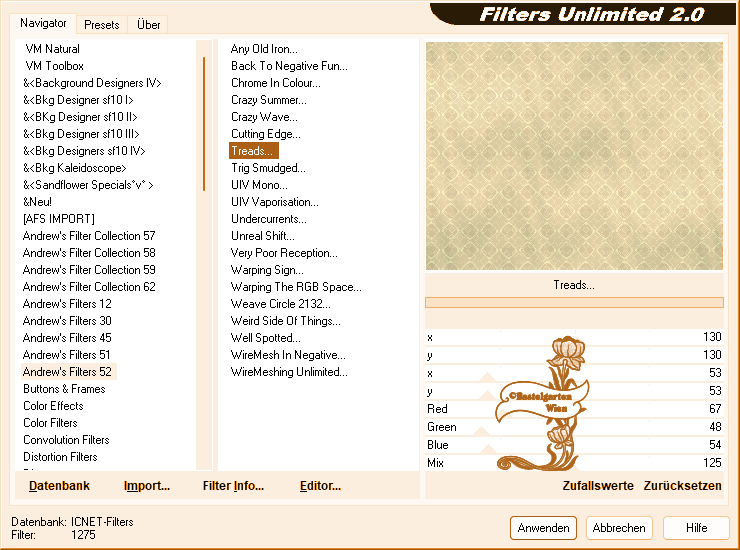Open the filter Editor...
The height and width of the screenshot is (550, 740).
click(x=320, y=486)
